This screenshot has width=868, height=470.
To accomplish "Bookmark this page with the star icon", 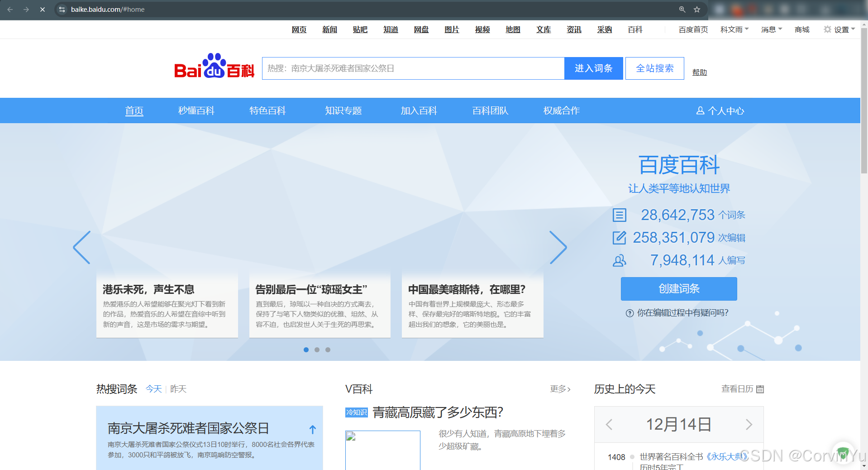I will [697, 9].
